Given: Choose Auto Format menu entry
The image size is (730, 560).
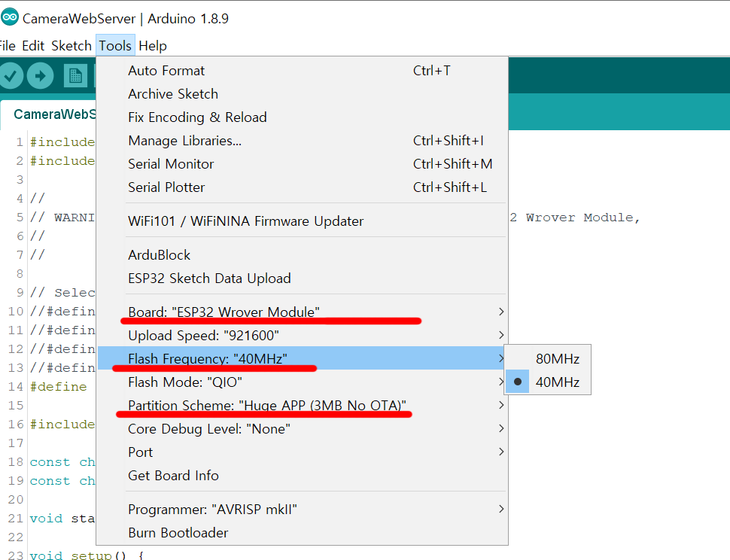Looking at the screenshot, I should 302,70.
